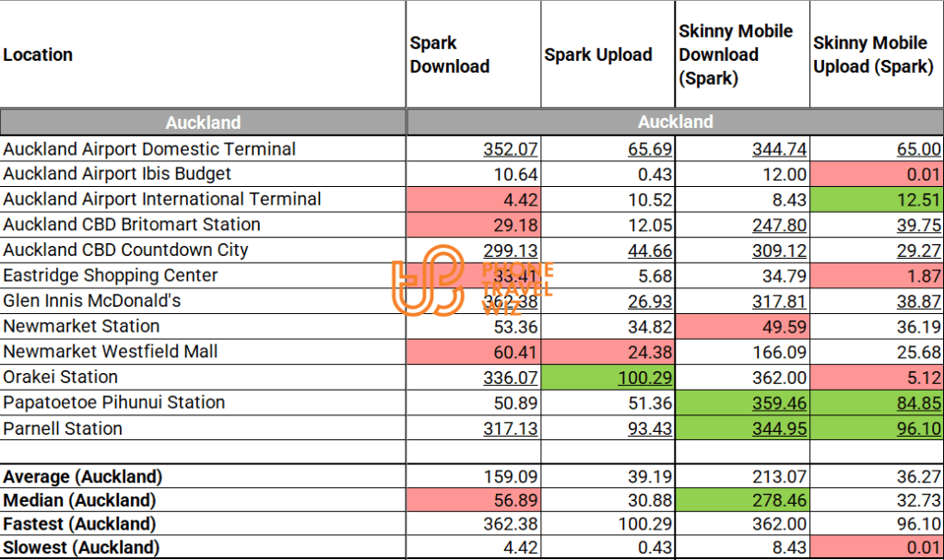Click the Spark Download column header

pyautogui.click(x=450, y=55)
